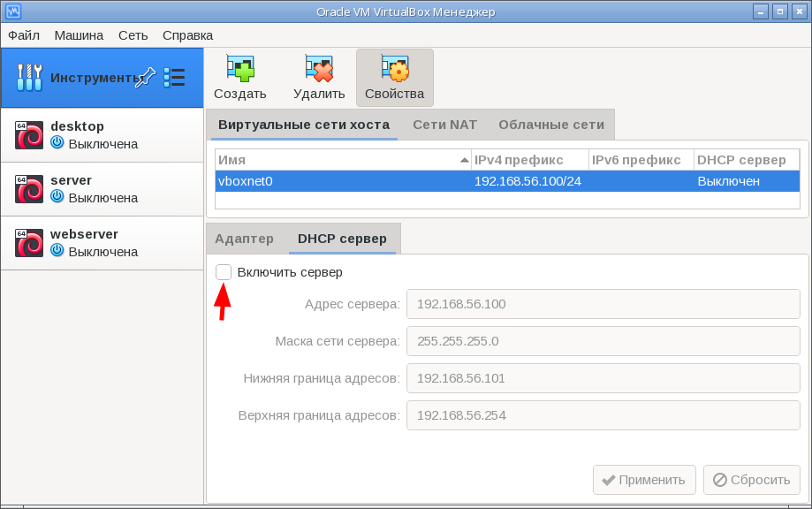The width and height of the screenshot is (812, 509).
Task: Click the DHCP сервер column header
Action: coord(747,160)
